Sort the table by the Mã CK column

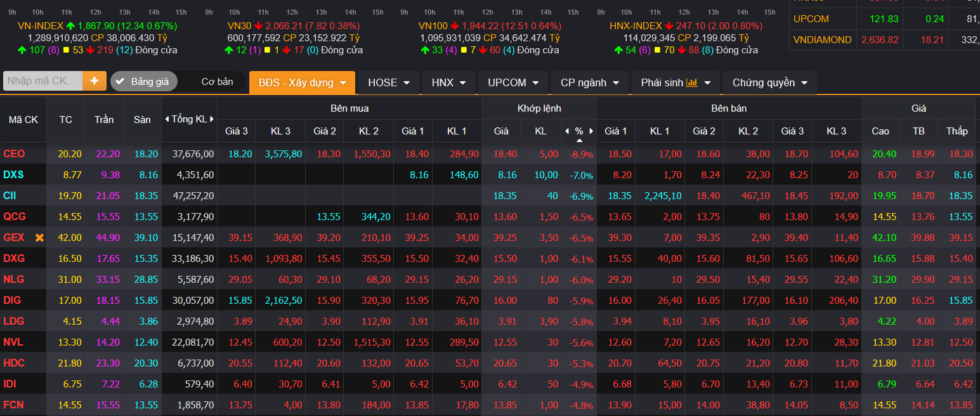(x=23, y=119)
